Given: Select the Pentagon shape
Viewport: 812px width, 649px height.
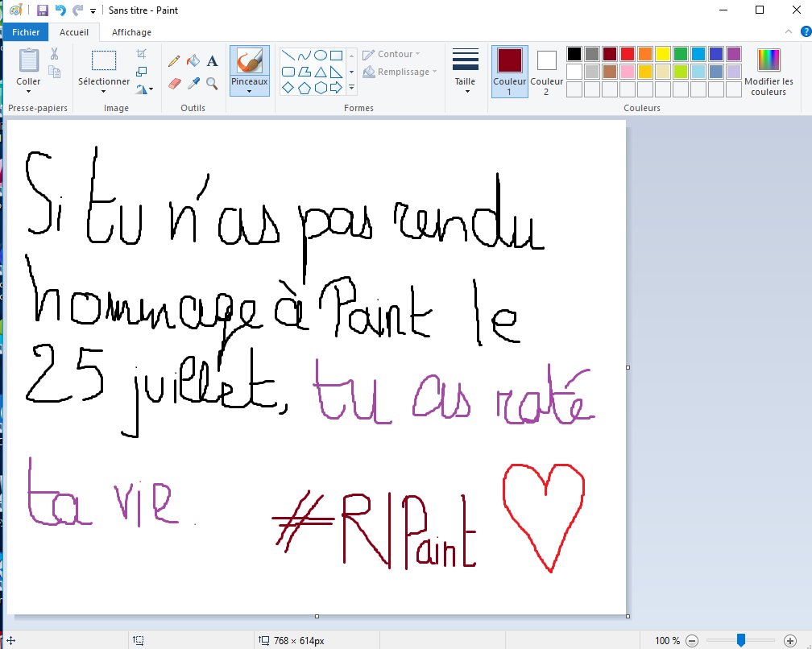Looking at the screenshot, I should coord(304,88).
